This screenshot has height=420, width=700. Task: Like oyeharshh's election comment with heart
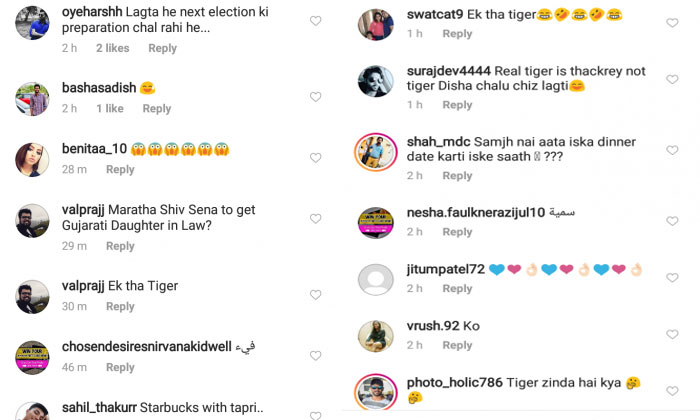point(316,21)
